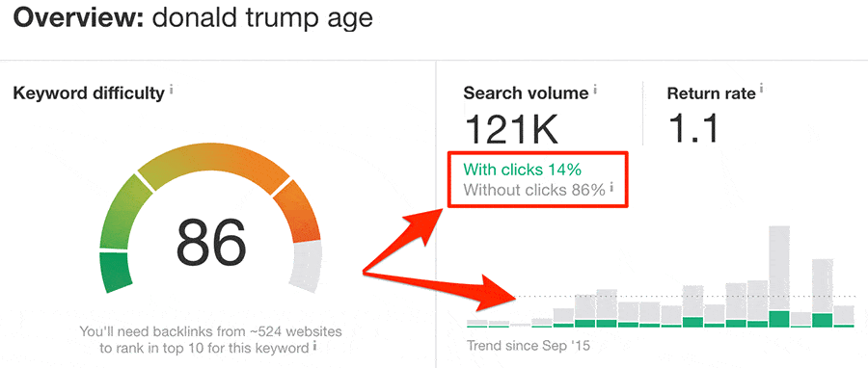Click the 1.1 return rate value
The image size is (868, 368).
click(692, 129)
